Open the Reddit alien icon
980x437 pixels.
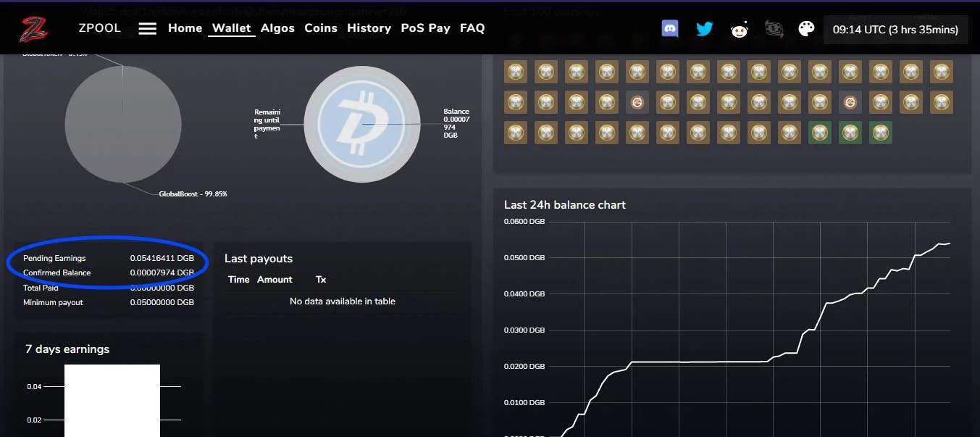click(740, 29)
